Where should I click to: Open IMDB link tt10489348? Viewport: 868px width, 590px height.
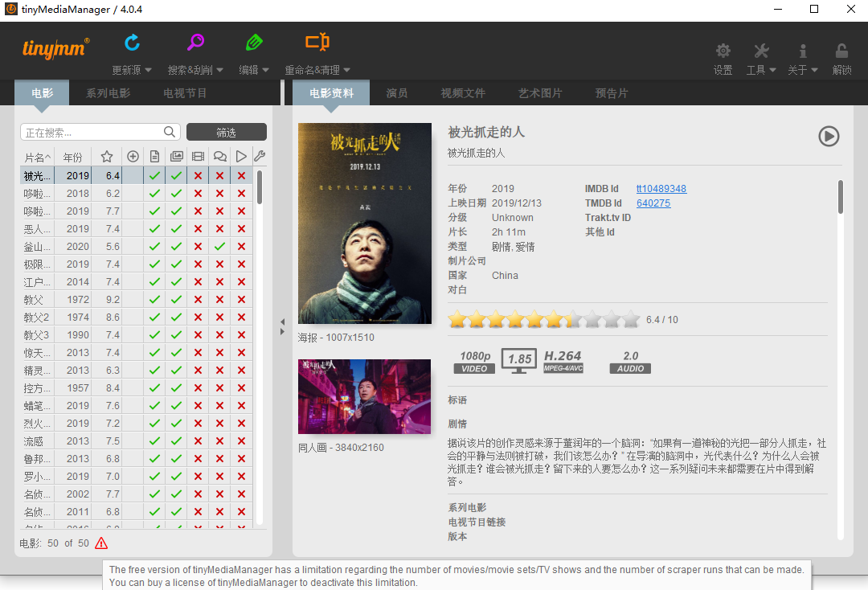point(661,189)
